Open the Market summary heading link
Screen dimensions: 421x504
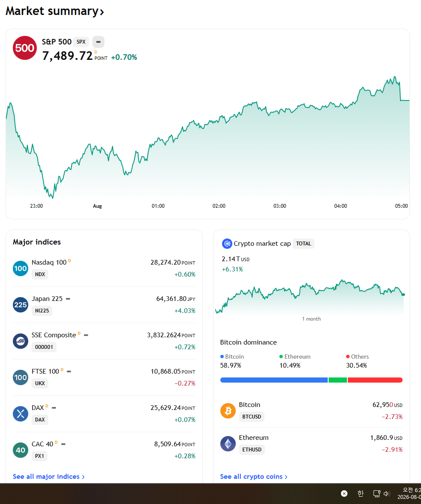tap(55, 11)
